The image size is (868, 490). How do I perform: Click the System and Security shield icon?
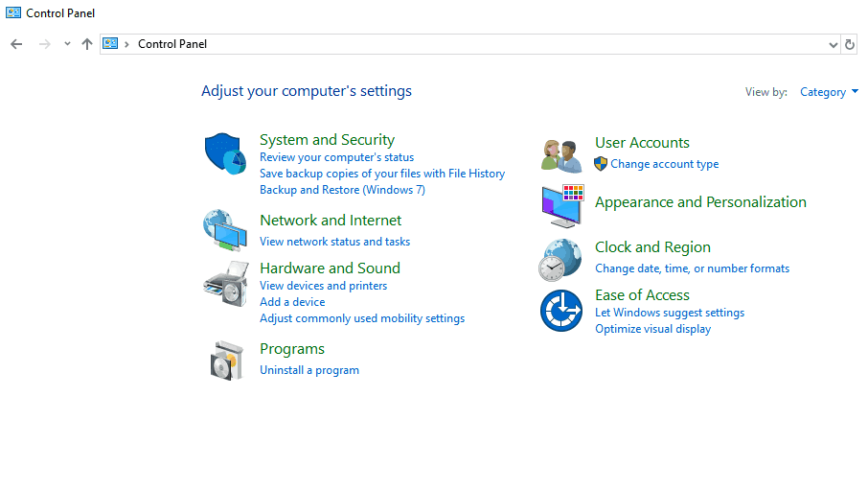pos(225,152)
